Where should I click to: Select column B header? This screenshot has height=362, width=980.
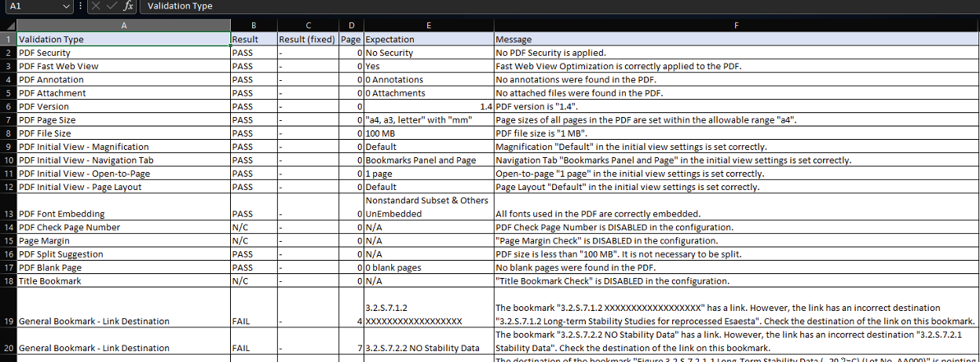pyautogui.click(x=254, y=26)
